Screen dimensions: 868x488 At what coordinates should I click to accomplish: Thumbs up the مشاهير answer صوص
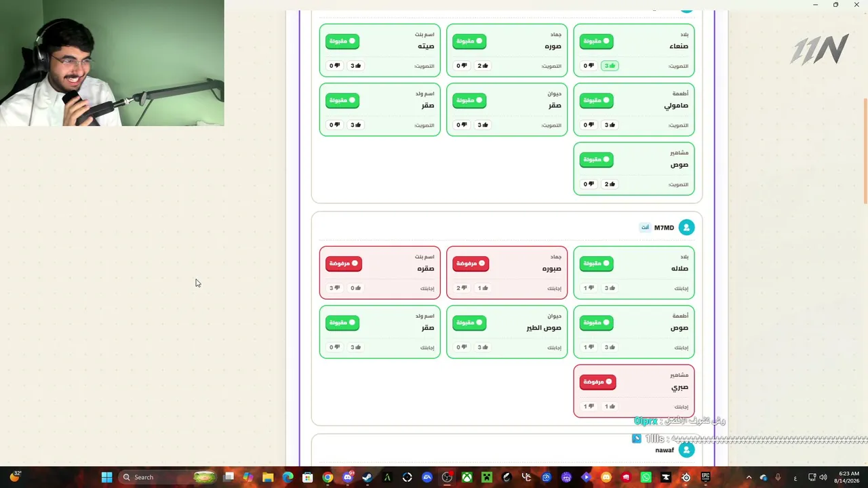point(610,184)
